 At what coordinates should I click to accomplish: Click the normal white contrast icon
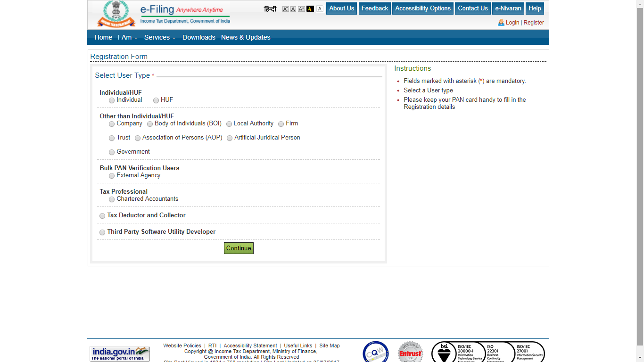coord(319,8)
